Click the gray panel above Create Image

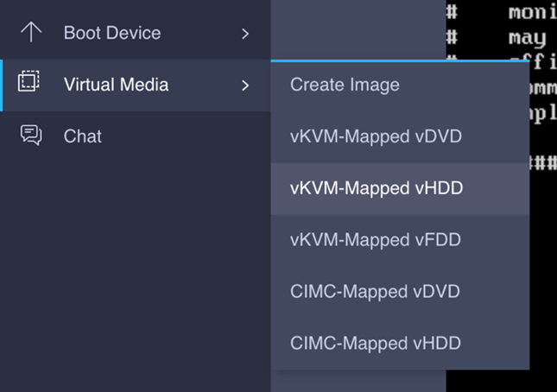358,30
